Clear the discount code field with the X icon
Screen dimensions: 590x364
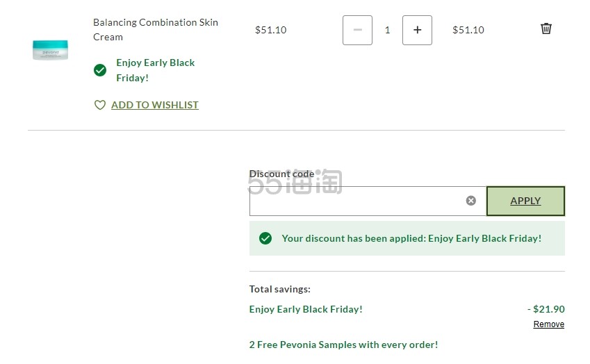point(471,201)
